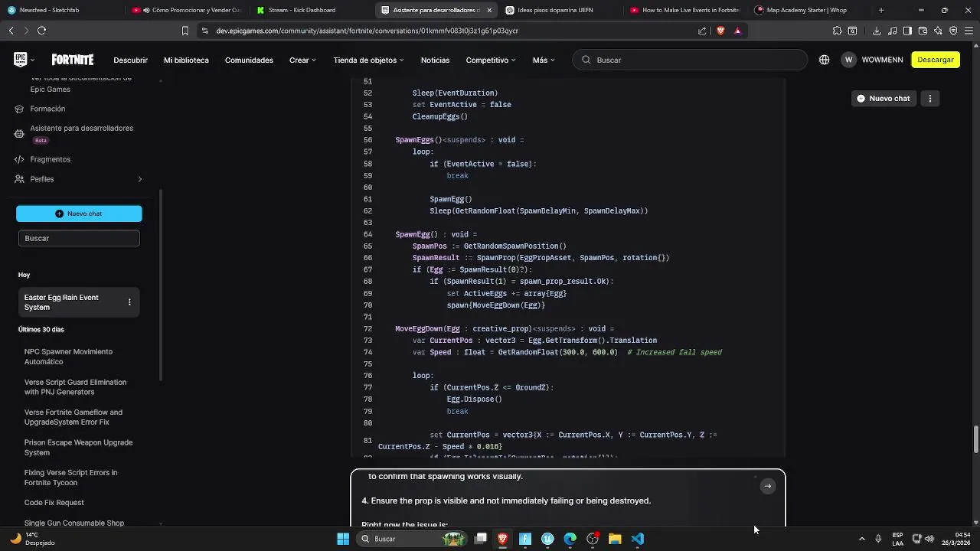Viewport: 980px width, 551px height.
Task: Expand the Crear dropdown menu
Action: point(302,60)
